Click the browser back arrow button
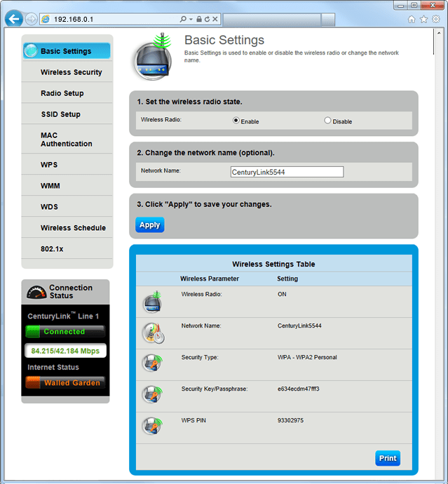This screenshot has width=448, height=484. click(13, 19)
